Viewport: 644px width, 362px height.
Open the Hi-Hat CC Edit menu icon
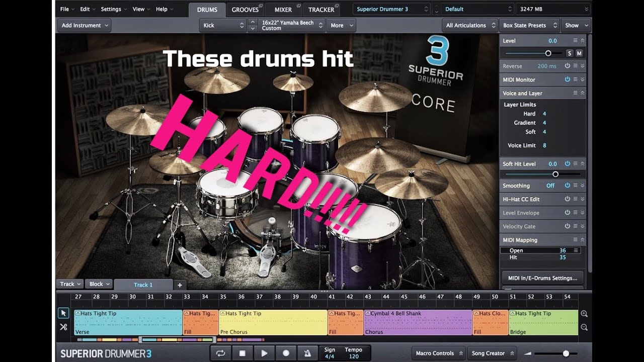pyautogui.click(x=576, y=199)
